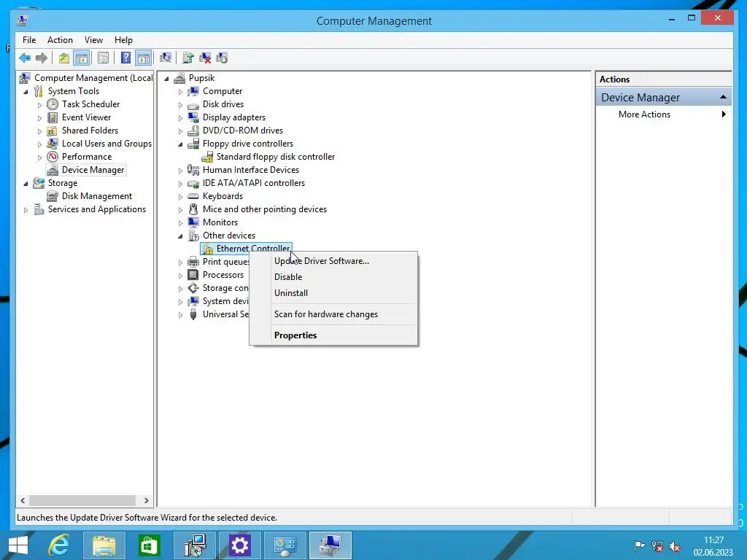Expand the Performance node

click(x=39, y=157)
